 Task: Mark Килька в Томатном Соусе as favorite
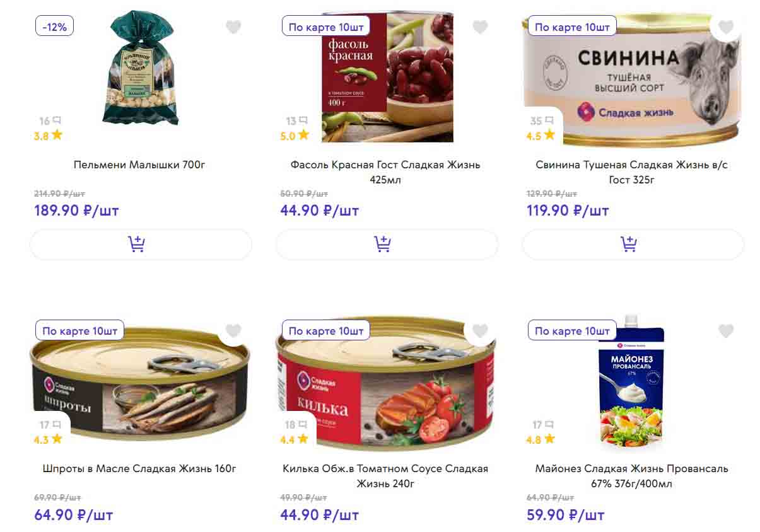coord(480,331)
